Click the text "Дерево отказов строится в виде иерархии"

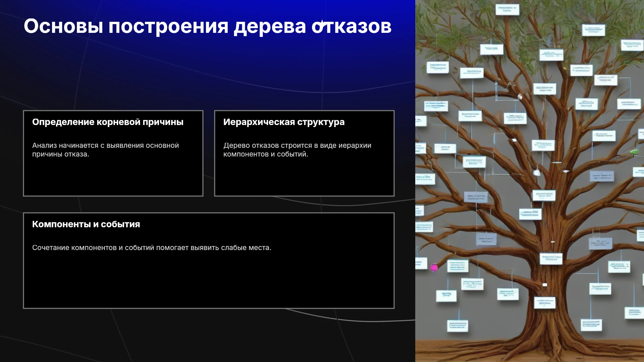[297, 145]
